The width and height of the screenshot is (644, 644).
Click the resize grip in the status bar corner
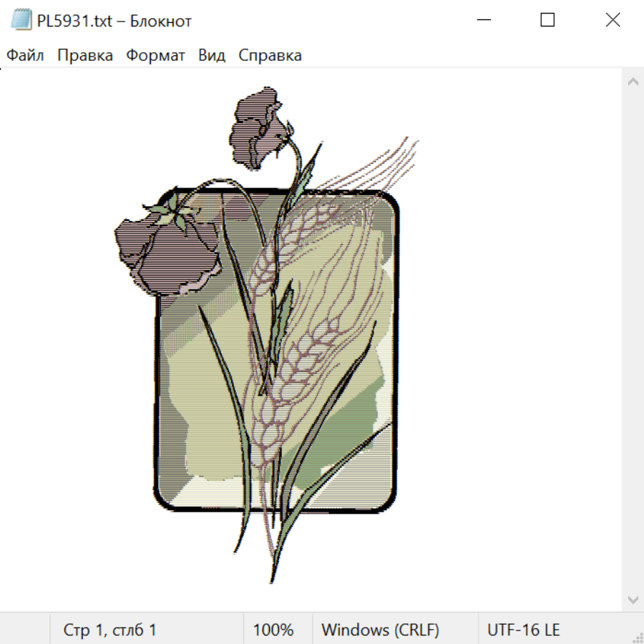[x=637, y=637]
